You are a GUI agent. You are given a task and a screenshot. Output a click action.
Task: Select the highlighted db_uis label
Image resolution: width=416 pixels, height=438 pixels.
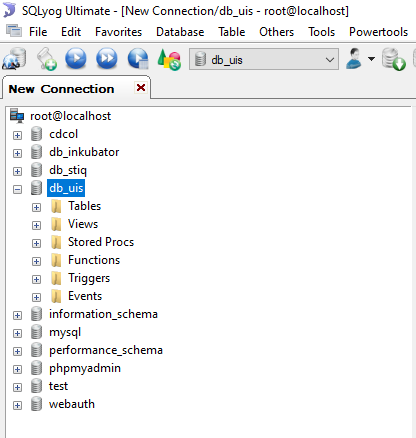(x=66, y=188)
